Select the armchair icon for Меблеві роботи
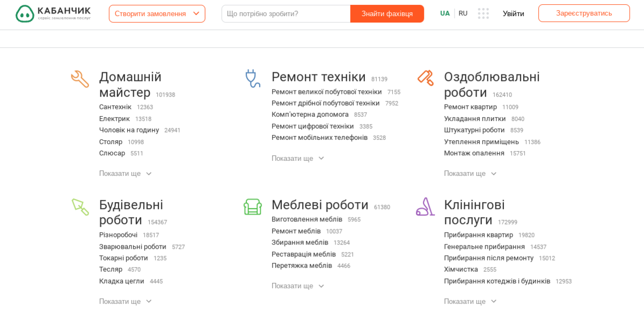 coord(252,206)
